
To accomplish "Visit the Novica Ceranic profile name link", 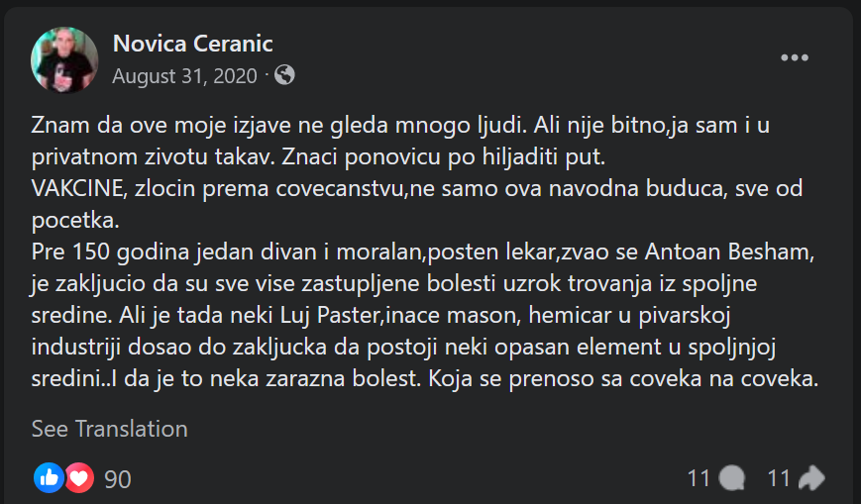I will click(192, 44).
